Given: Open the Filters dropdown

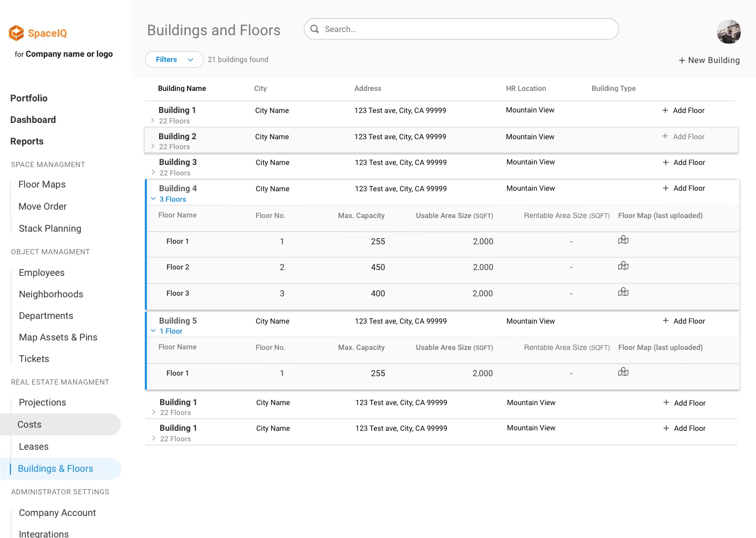Looking at the screenshot, I should pos(174,59).
